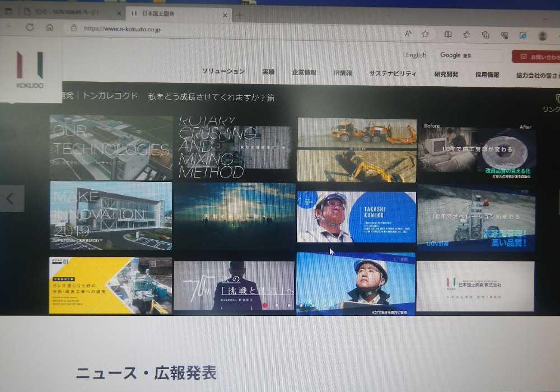Open the ソリューション menu
Image resolution: width=560 pixels, height=392 pixels.
[x=223, y=71]
